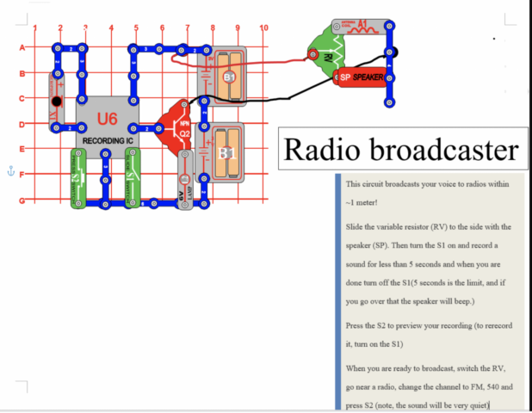Click the grid row label "D"
This screenshot has height=413, width=532.
click(x=22, y=125)
